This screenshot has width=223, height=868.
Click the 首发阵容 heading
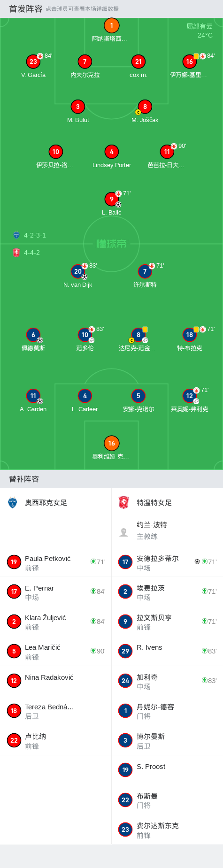[x=26, y=8]
